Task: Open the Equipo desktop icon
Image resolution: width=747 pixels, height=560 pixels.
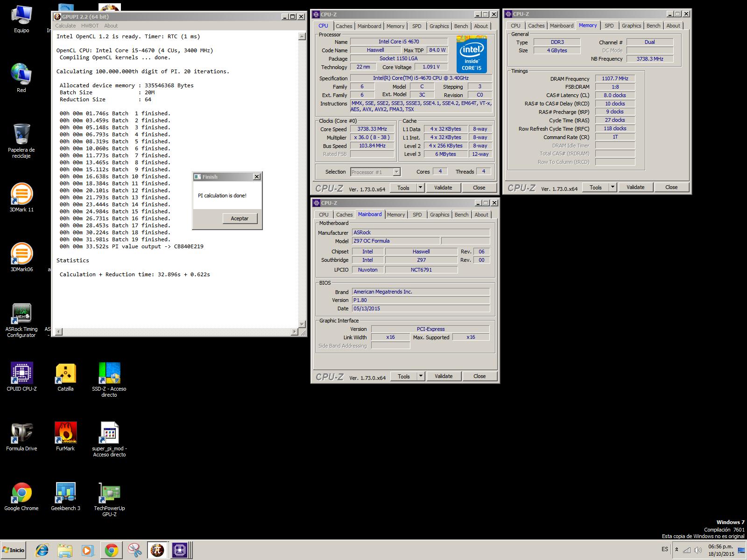Action: point(21,19)
